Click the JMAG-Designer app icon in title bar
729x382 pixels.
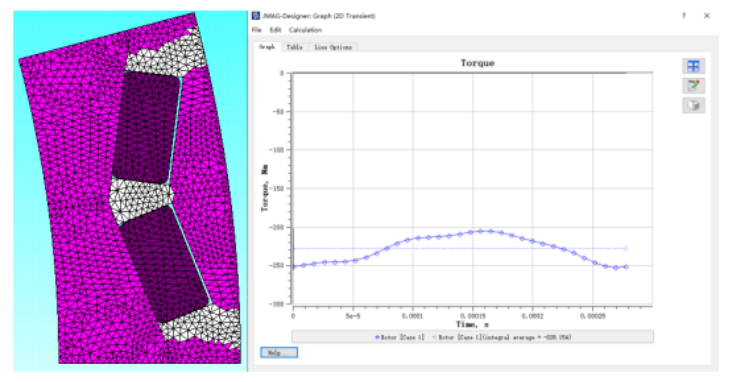click(x=256, y=16)
